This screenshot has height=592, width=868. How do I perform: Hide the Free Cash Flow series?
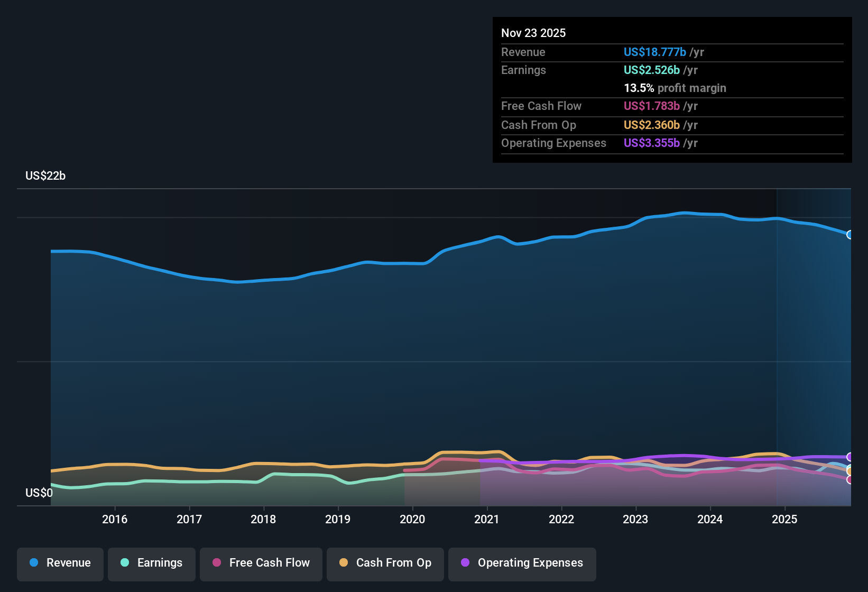click(261, 564)
